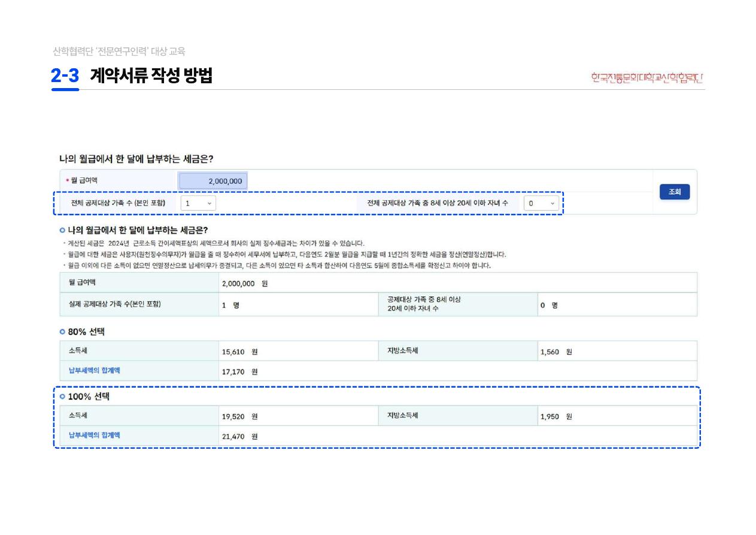
Task: Open the 전체 공제대상 가족 수 dropdown
Action: click(198, 204)
